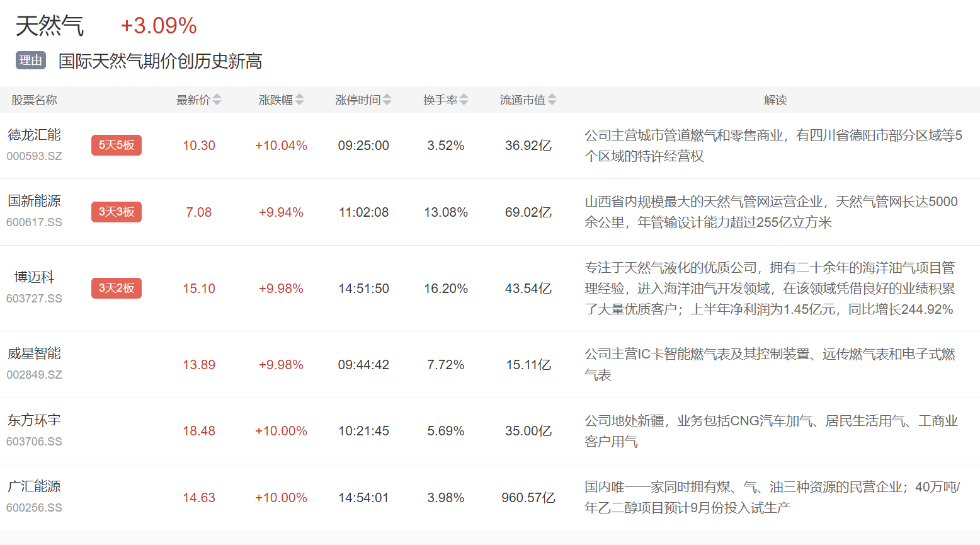Click stock code 600617.SS
The image size is (980, 545).
[x=35, y=222]
